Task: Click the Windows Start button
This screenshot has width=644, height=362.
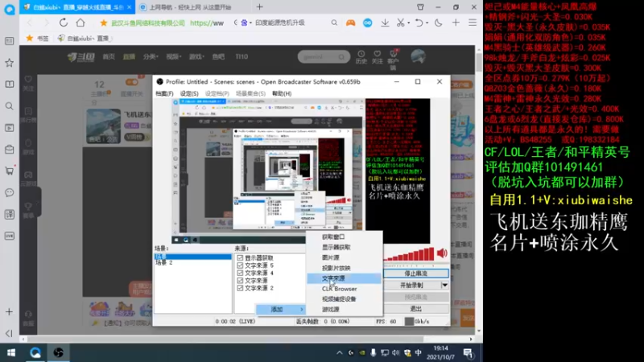Action: coord(11,352)
